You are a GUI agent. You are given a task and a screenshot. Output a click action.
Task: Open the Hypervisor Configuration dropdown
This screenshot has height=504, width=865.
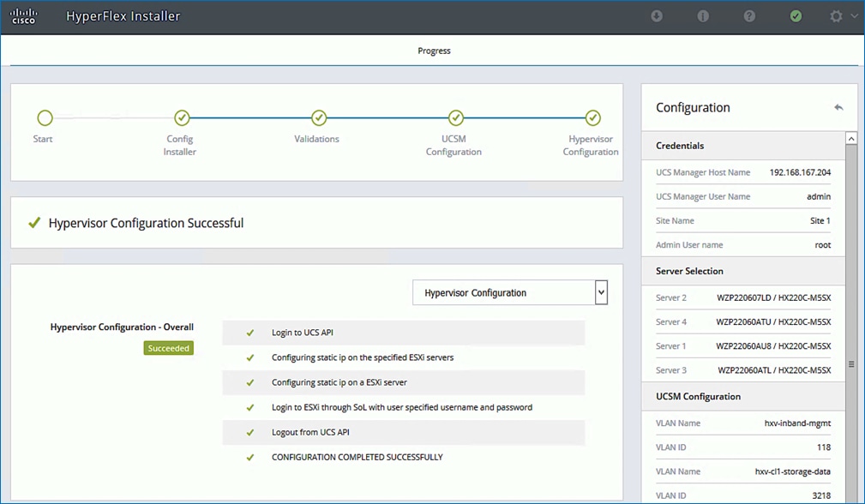tap(510, 293)
